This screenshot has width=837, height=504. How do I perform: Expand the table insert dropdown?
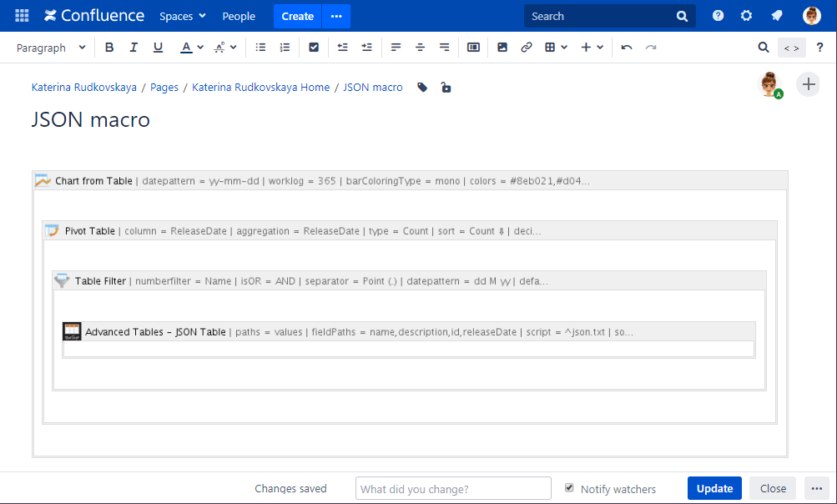click(x=565, y=48)
